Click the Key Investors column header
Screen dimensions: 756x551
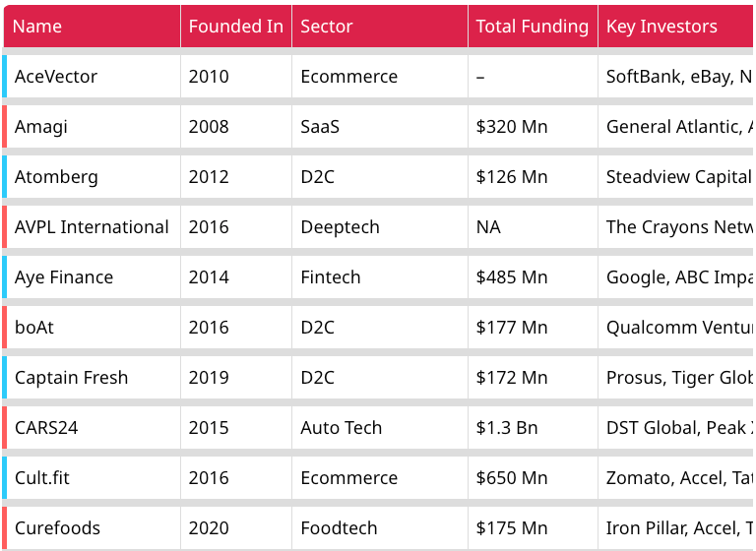(661, 27)
